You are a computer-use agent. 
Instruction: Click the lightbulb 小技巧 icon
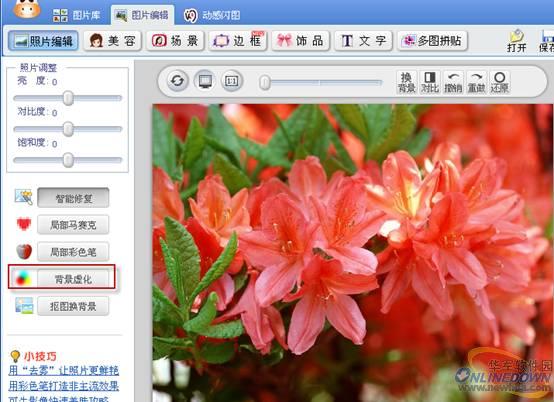[15, 356]
